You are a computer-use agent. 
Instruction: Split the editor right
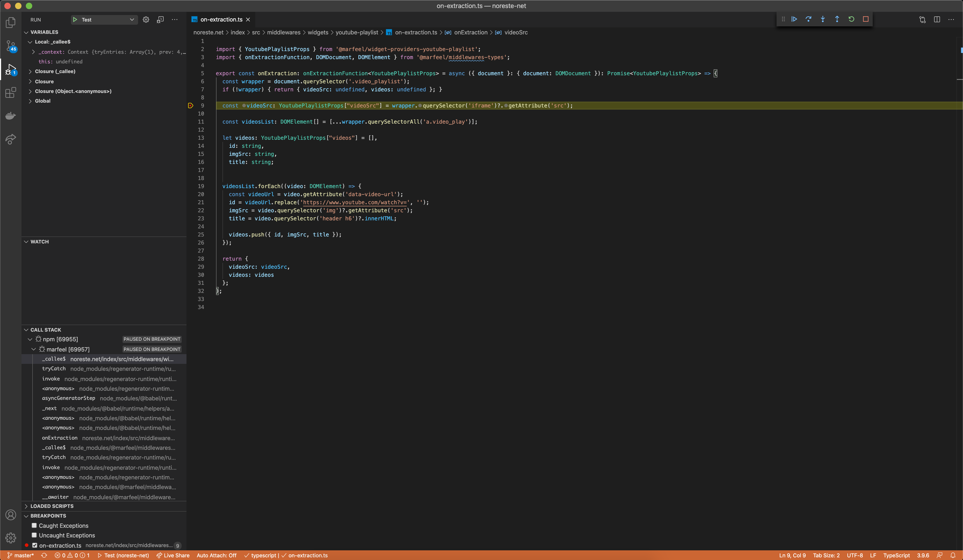pos(937,20)
